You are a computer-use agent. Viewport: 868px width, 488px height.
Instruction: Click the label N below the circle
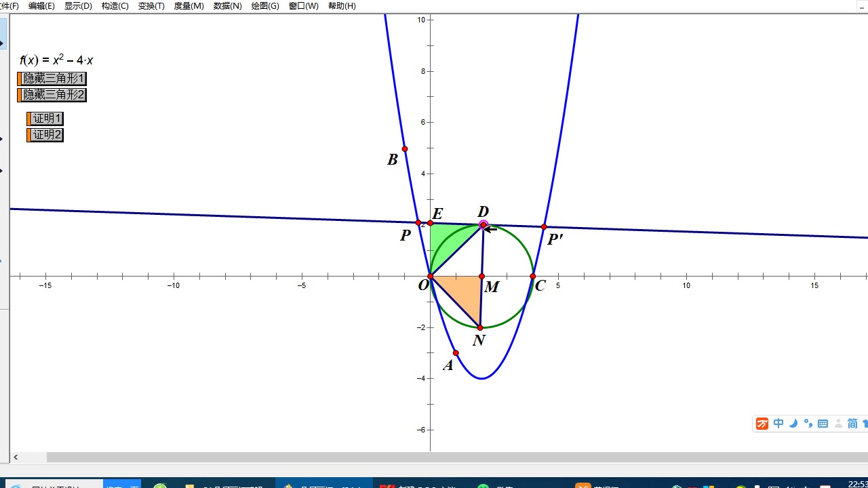point(479,340)
